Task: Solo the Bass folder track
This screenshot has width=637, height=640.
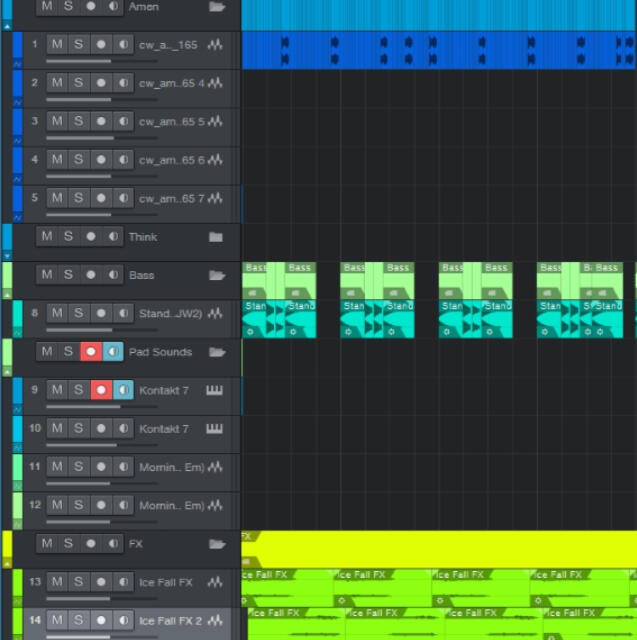Action: [x=68, y=275]
